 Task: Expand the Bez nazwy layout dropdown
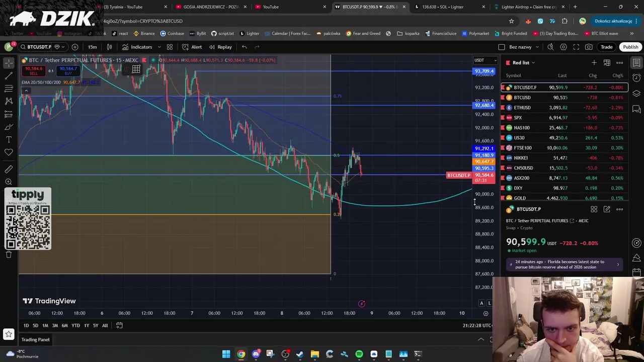click(537, 47)
